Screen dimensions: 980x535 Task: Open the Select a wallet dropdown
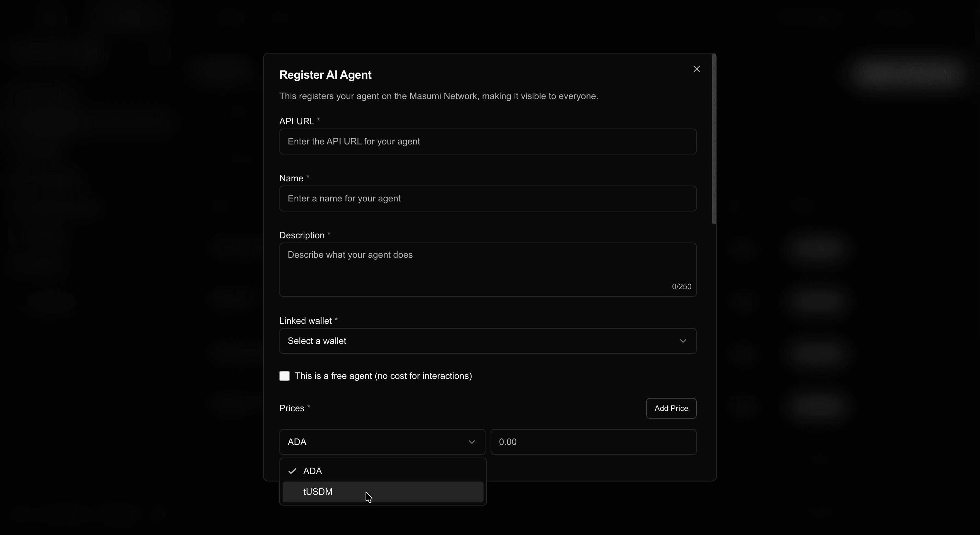coord(487,341)
